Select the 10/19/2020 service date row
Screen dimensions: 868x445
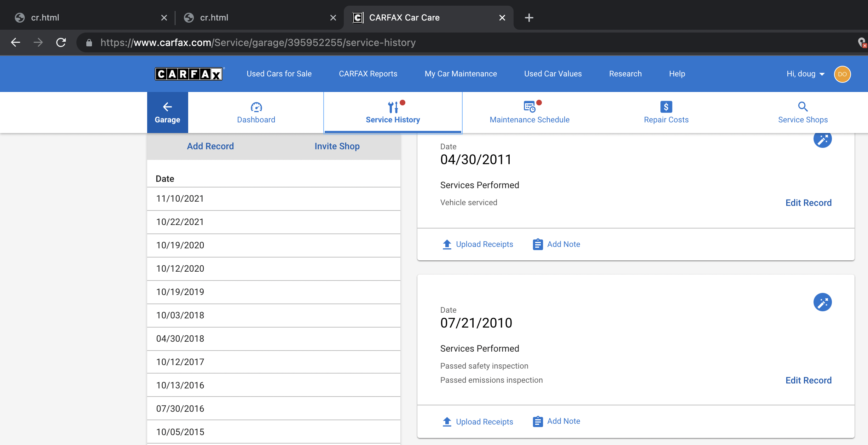tap(273, 245)
